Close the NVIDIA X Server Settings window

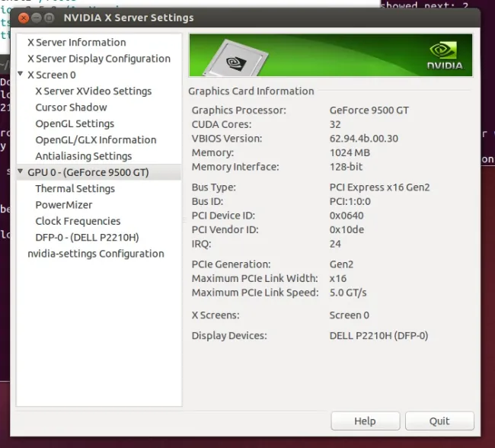coord(24,17)
